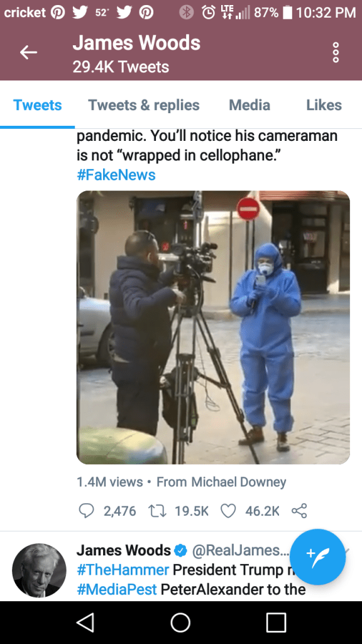The height and width of the screenshot is (644, 362).
Task: Open the From Michael Downey source link
Action: point(221,482)
